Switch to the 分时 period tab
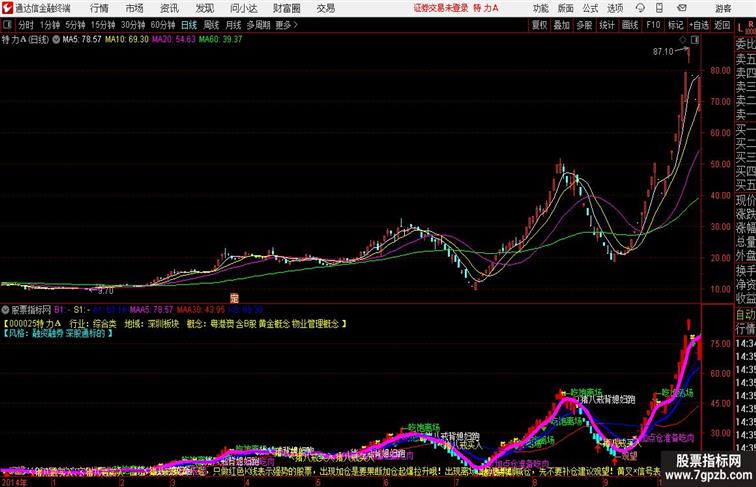This screenshot has width=756, height=487. point(26,25)
